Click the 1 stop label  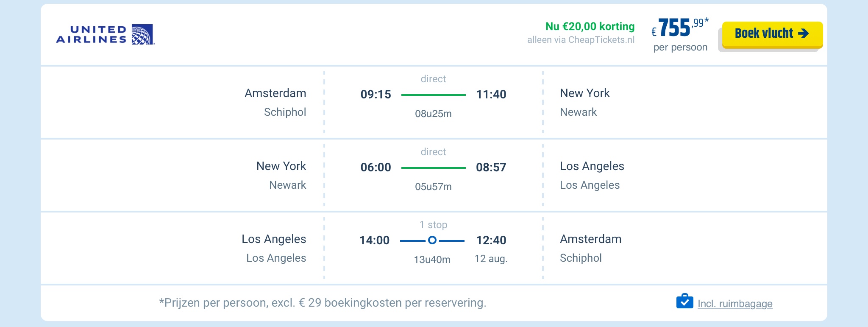point(433,225)
